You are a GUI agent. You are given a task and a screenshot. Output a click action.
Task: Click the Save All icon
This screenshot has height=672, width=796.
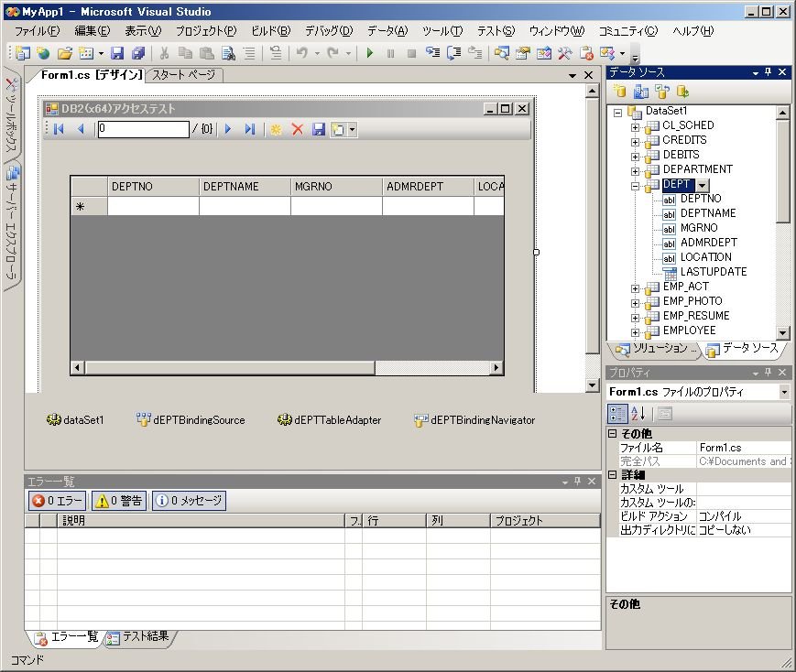coord(138,53)
